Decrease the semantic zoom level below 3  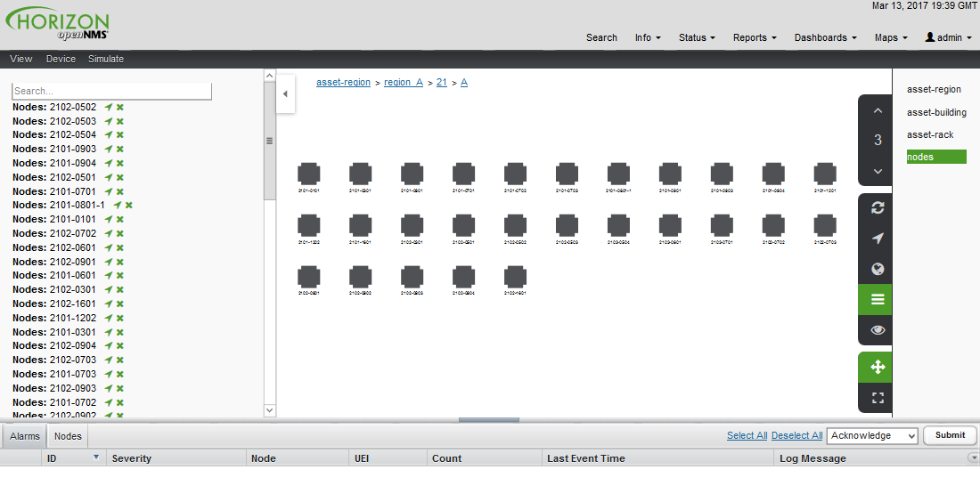878,171
